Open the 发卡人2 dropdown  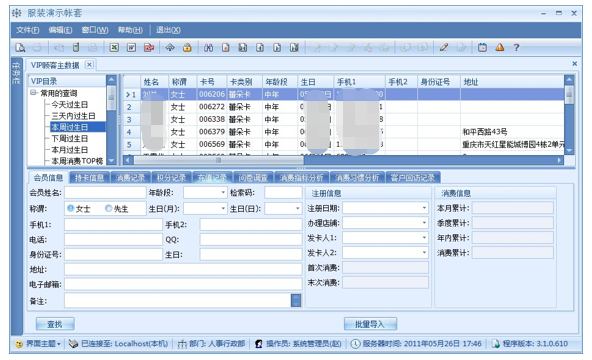tap(424, 252)
